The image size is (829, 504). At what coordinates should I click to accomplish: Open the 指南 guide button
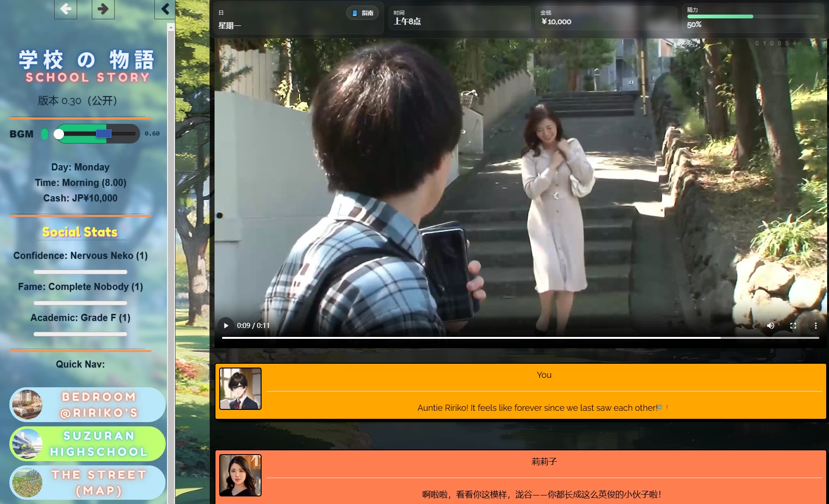point(362,13)
